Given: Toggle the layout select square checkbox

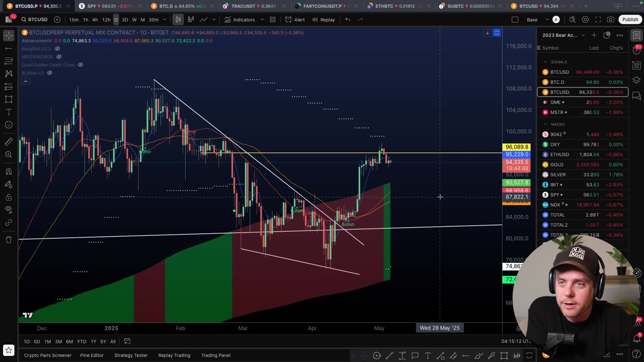Looking at the screenshot, I should point(515,20).
